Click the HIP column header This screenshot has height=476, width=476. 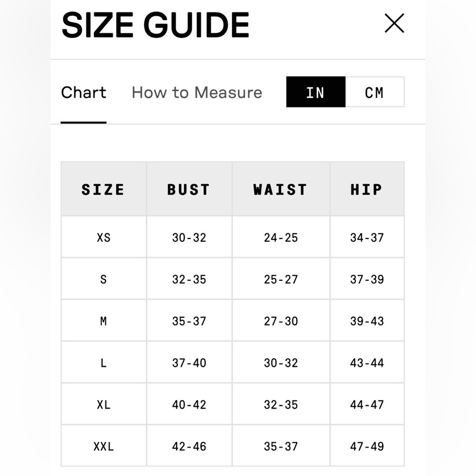click(367, 189)
